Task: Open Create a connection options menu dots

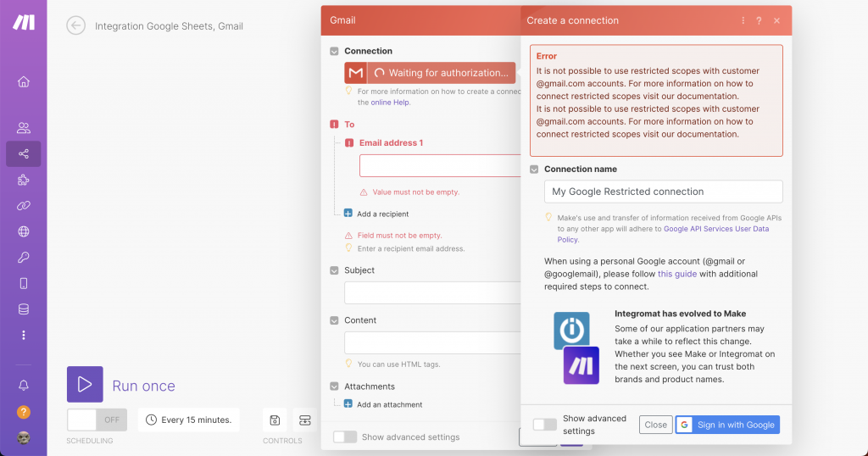Action: point(743,20)
